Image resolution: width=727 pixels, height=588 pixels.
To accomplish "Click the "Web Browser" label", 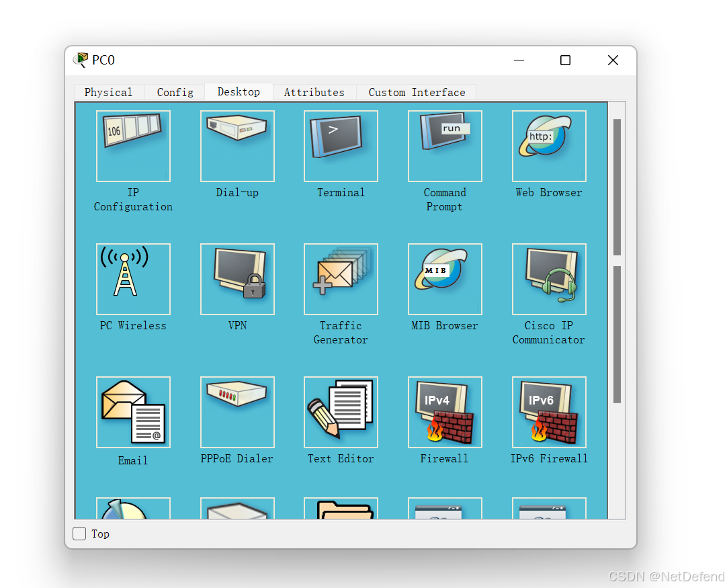I will pyautogui.click(x=549, y=192).
